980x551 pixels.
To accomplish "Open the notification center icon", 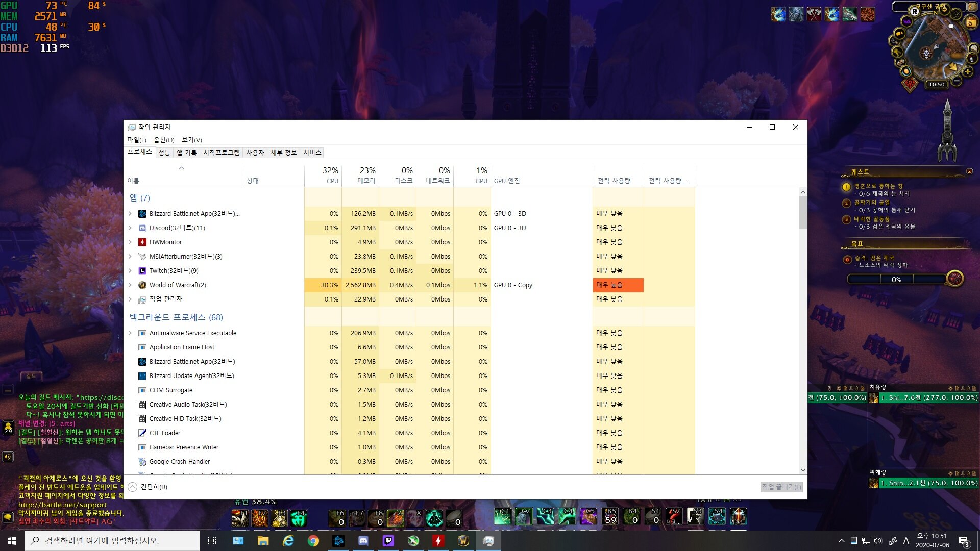I will [964, 541].
